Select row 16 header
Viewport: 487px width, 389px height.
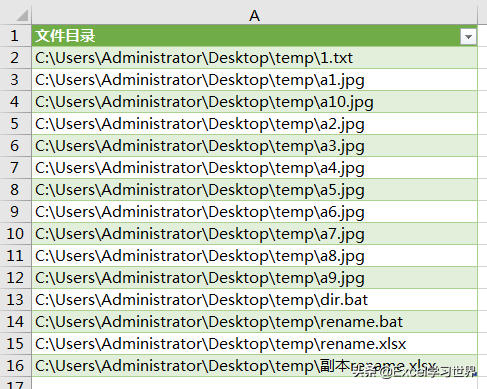pos(15,366)
